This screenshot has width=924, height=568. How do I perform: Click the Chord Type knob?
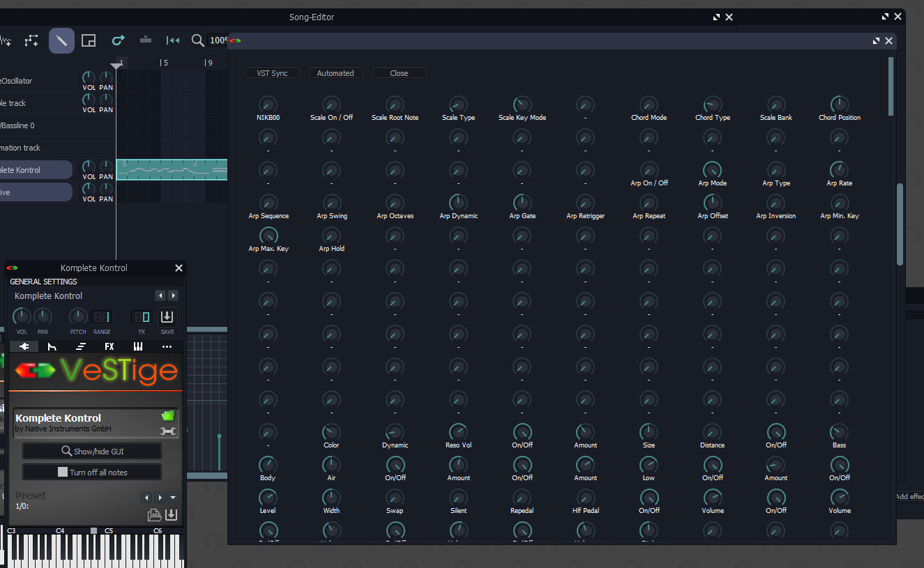pyautogui.click(x=712, y=105)
